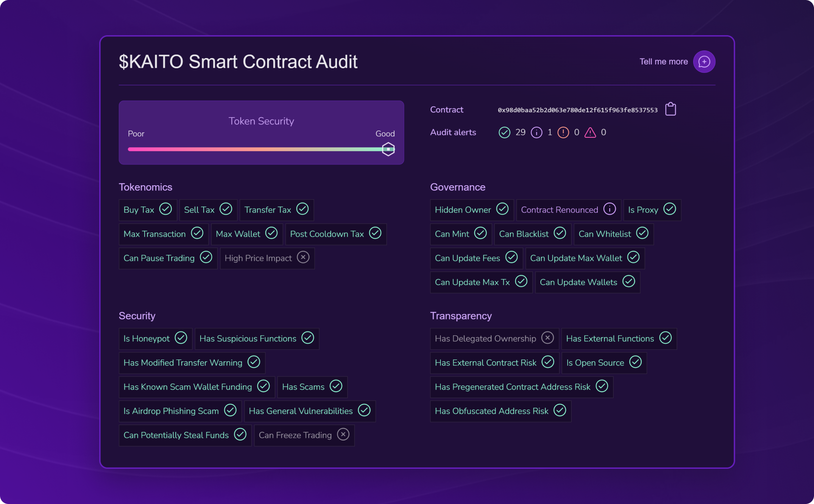This screenshot has width=814, height=504.
Task: Click the info alerts icon beside 1
Action: (536, 133)
